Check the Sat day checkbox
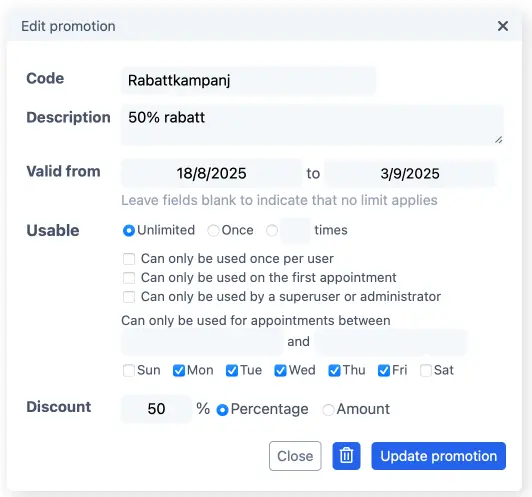The width and height of the screenshot is (532, 497). 425,370
